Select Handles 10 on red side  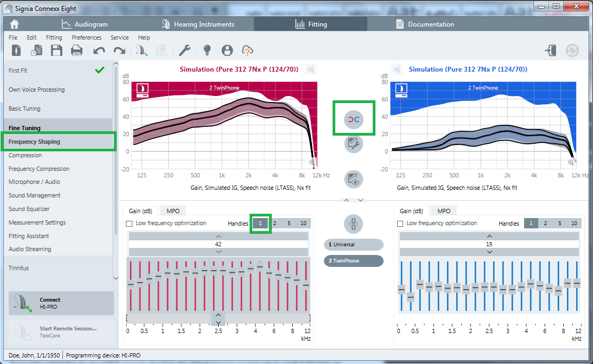303,223
